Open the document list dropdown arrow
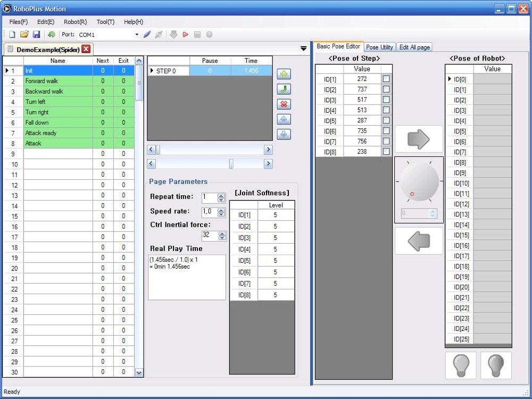 (x=304, y=49)
